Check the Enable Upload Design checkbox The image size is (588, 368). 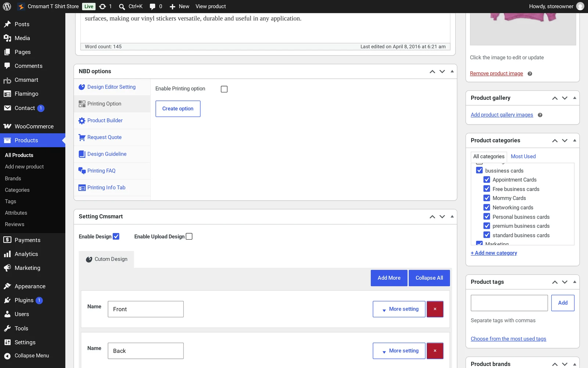(x=189, y=236)
